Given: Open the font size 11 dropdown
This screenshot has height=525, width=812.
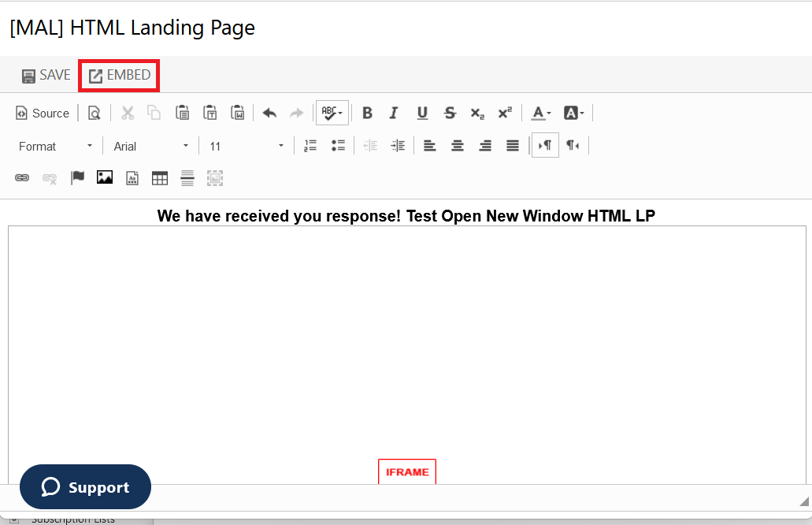Looking at the screenshot, I should click(247, 147).
